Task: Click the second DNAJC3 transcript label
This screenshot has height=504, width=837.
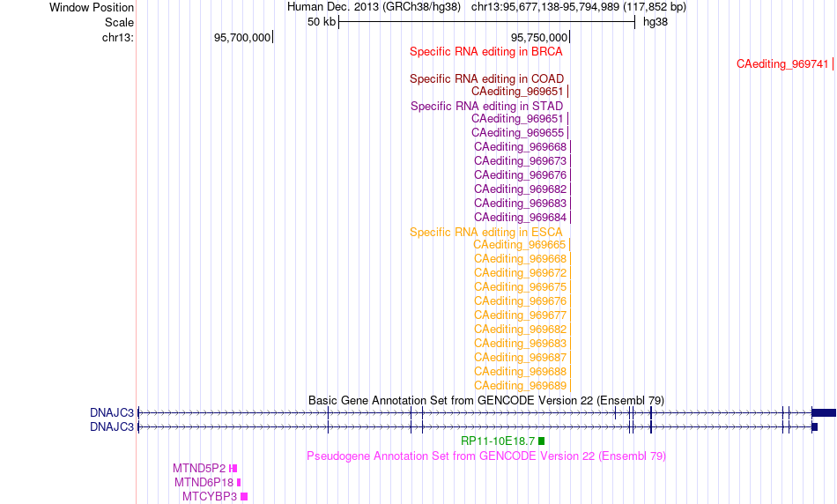Action: (x=112, y=426)
